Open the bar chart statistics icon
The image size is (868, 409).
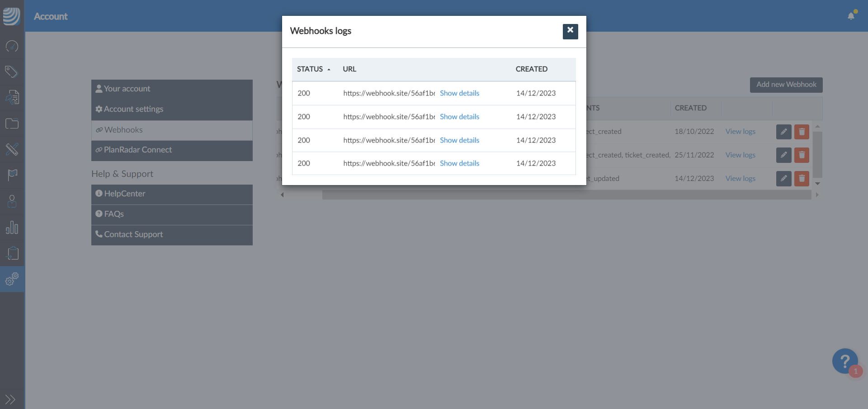point(12,227)
